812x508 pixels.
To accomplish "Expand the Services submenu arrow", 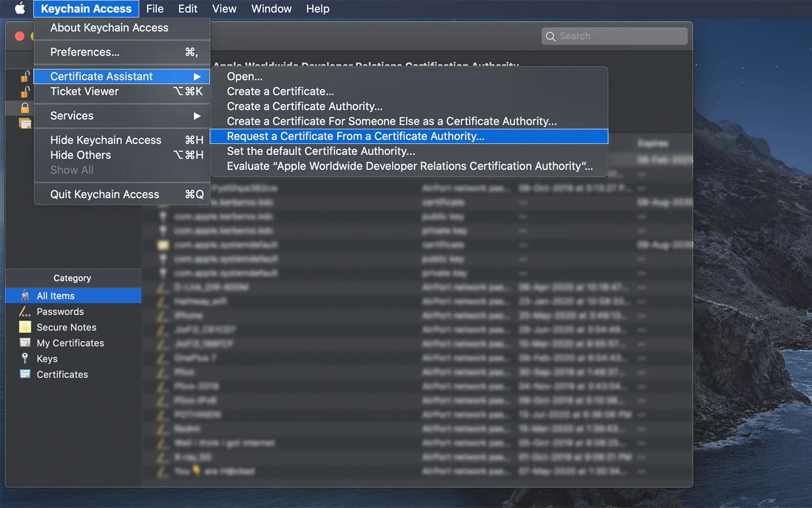I will click(x=197, y=116).
